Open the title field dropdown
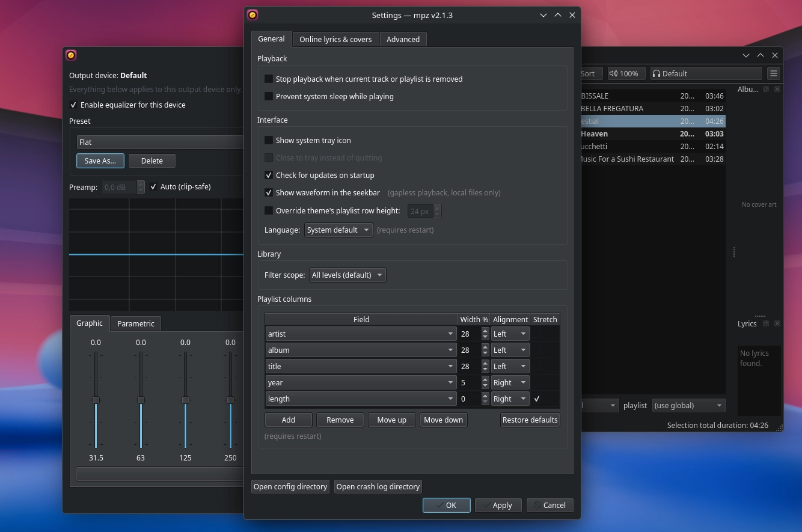 coord(361,366)
